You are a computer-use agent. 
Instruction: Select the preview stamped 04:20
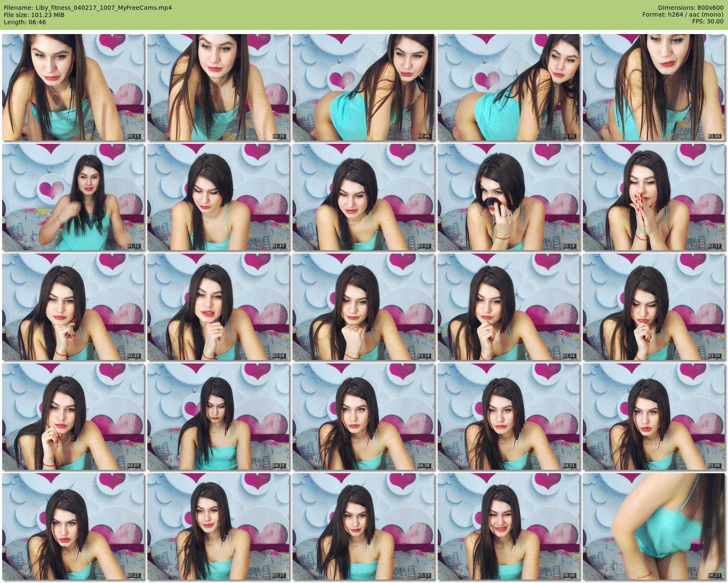point(218,417)
